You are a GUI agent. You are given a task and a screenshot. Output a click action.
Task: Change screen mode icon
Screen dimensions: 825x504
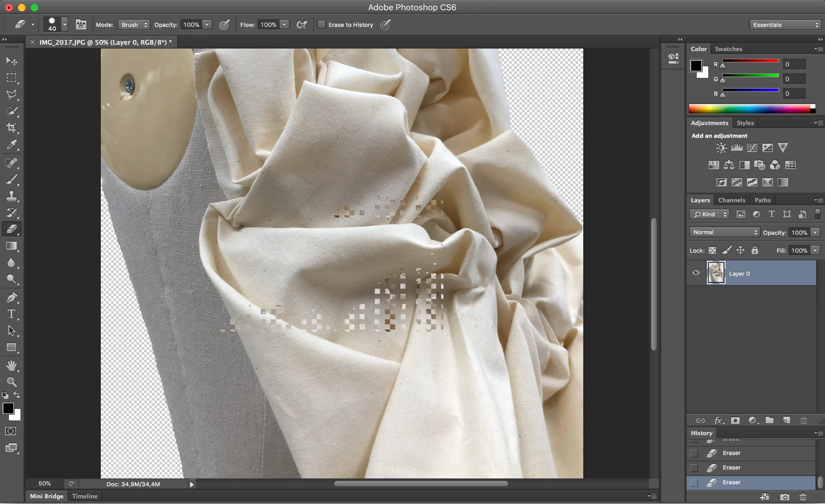click(11, 448)
